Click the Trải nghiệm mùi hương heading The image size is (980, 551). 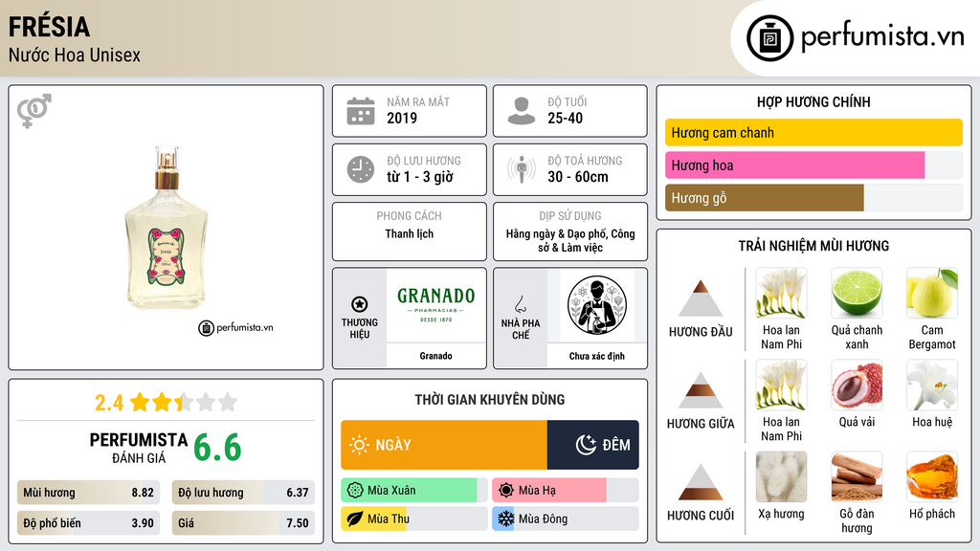click(813, 246)
